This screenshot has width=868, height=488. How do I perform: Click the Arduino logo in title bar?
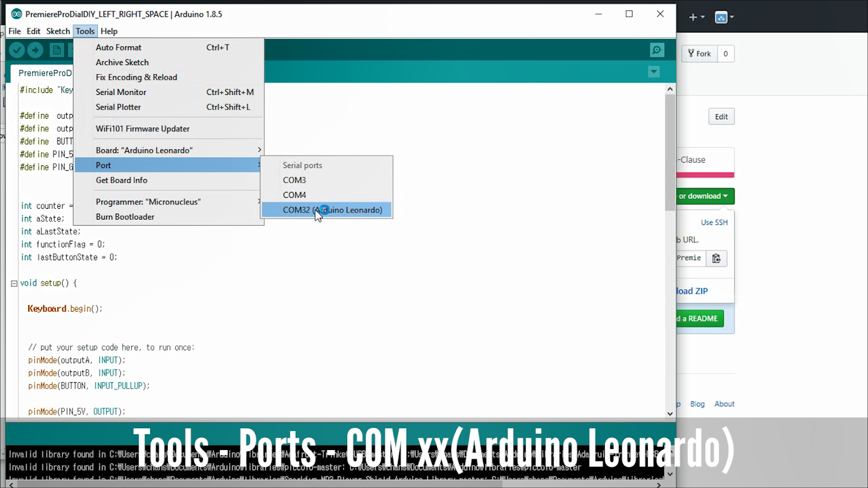tap(17, 14)
